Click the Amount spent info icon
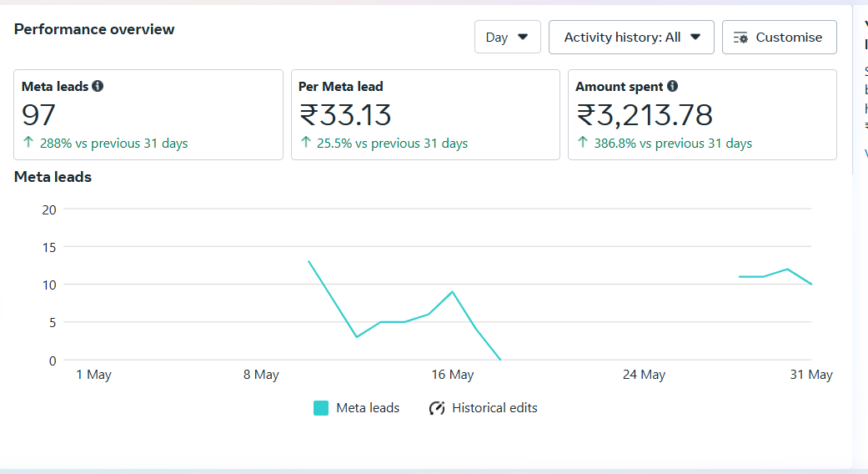Image resolution: width=868 pixels, height=474 pixels. (672, 87)
